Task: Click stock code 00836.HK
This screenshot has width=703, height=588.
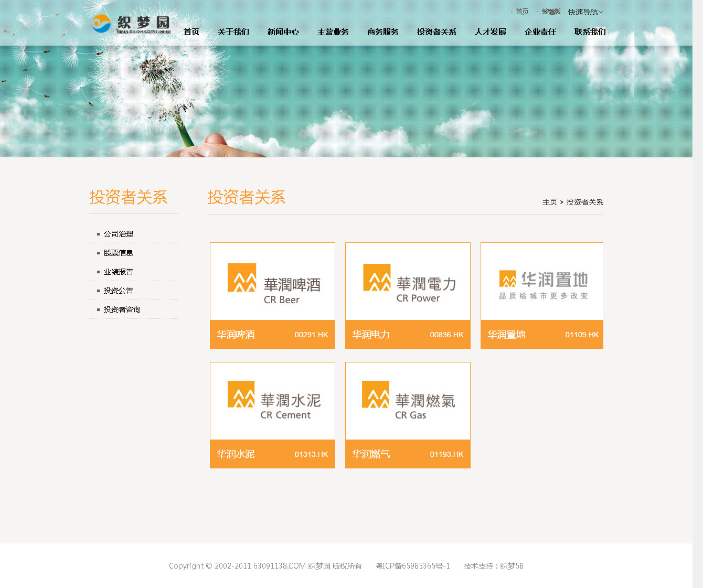Action: click(446, 335)
